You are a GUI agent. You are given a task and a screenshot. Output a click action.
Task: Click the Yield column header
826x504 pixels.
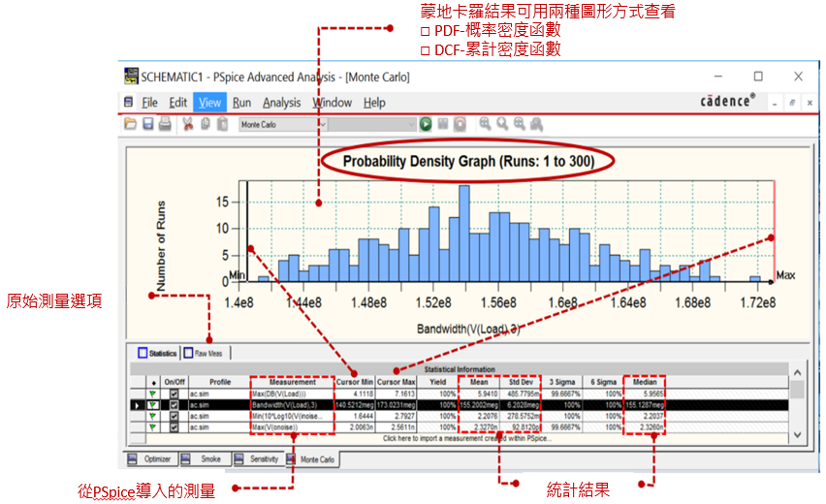(437, 382)
